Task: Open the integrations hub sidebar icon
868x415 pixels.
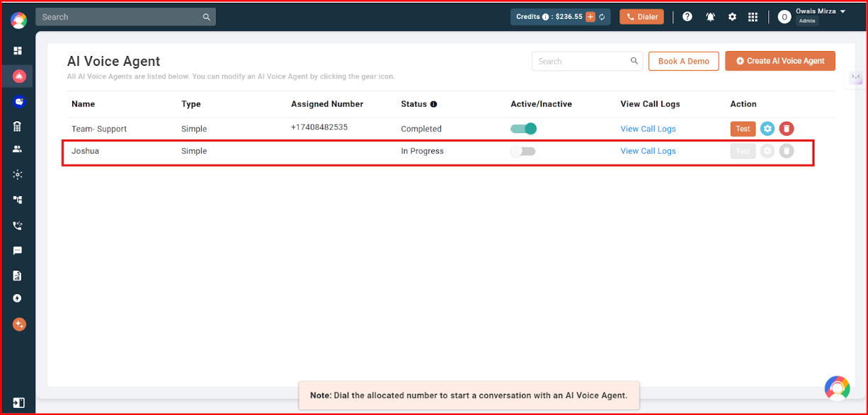Action: [x=18, y=174]
